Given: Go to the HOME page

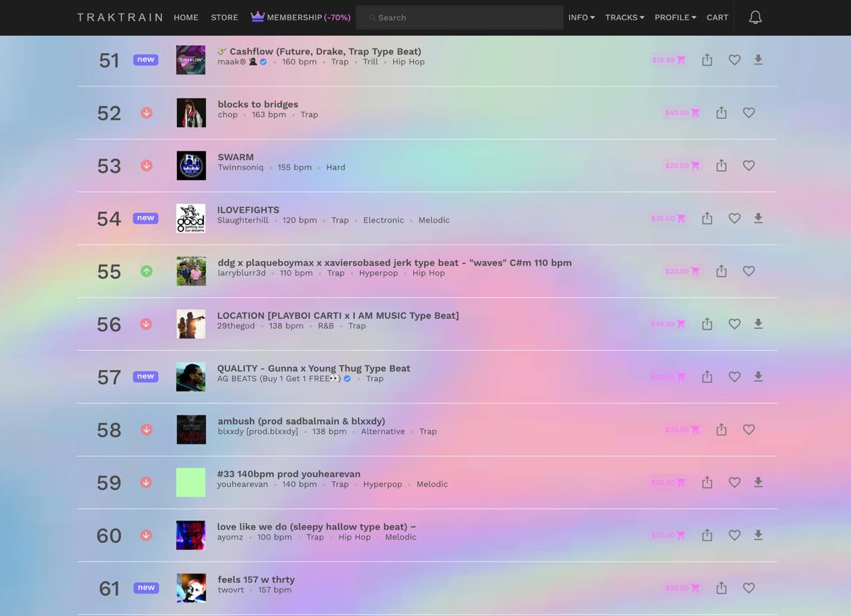Looking at the screenshot, I should click(186, 17).
